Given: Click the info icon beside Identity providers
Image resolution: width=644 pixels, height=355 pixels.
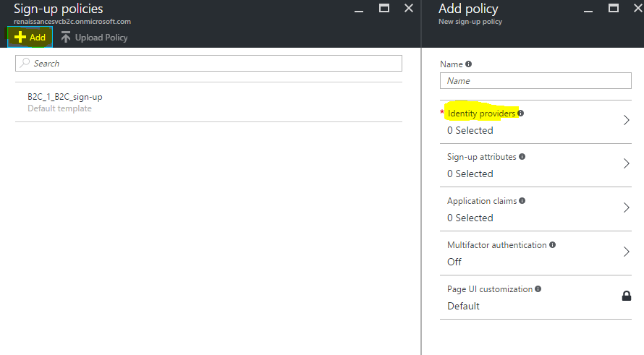Looking at the screenshot, I should 521,114.
